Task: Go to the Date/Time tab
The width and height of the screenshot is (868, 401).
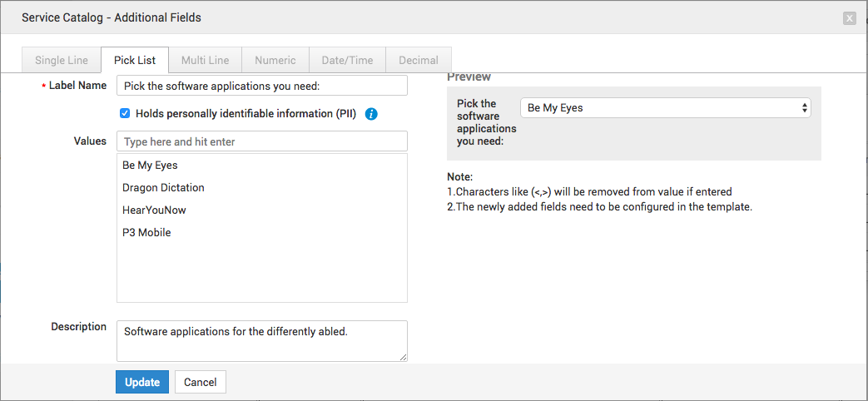Action: click(x=347, y=60)
